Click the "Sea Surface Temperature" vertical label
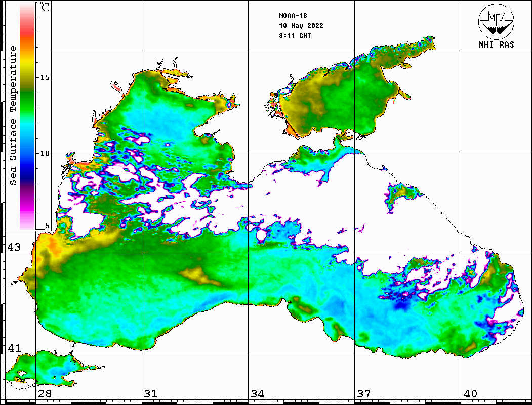The image size is (532, 405). [13, 115]
